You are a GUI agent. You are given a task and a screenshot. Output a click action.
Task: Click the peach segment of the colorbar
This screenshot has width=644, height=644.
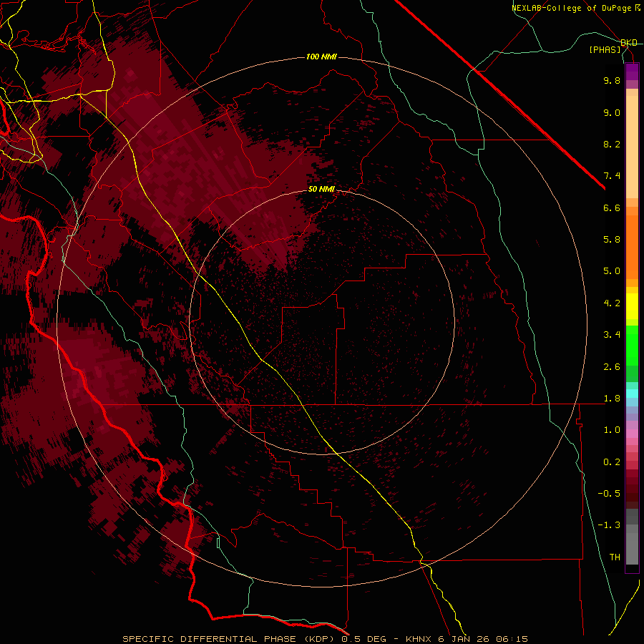[632, 144]
